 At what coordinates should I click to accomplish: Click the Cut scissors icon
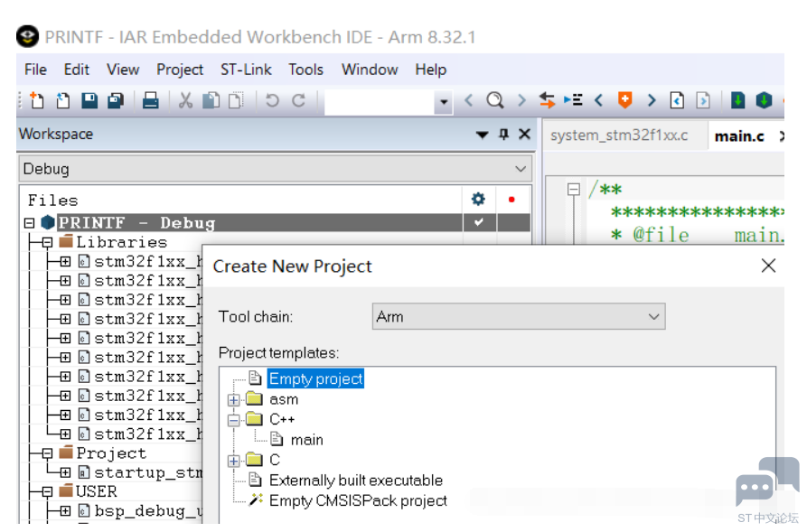(185, 100)
